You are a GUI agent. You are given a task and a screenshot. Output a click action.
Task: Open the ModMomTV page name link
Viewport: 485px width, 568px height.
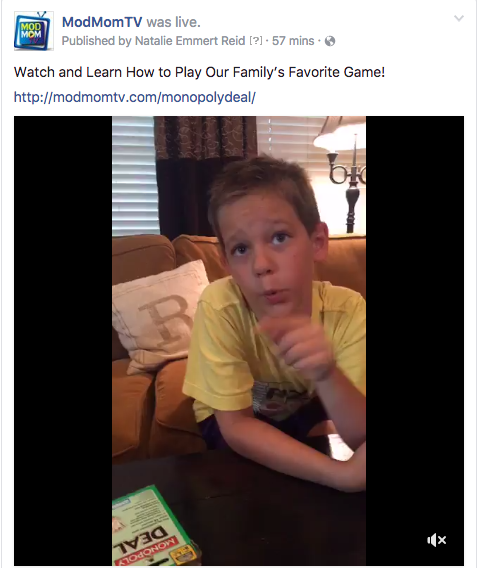coord(102,22)
